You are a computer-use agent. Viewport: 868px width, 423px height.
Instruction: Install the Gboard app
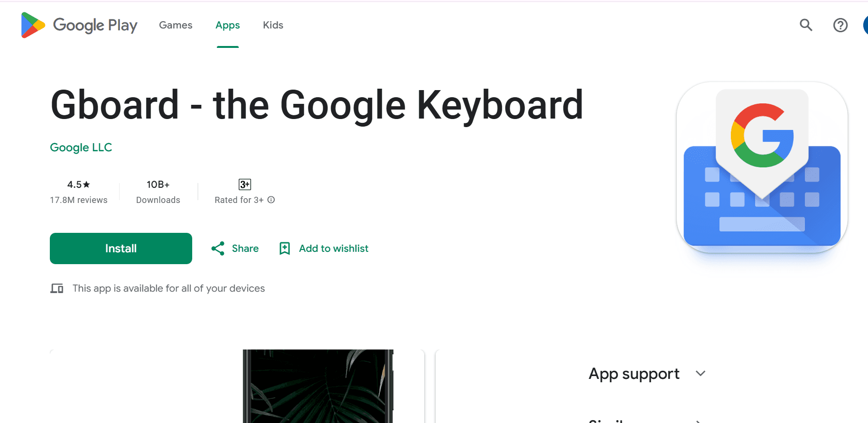coord(121,248)
